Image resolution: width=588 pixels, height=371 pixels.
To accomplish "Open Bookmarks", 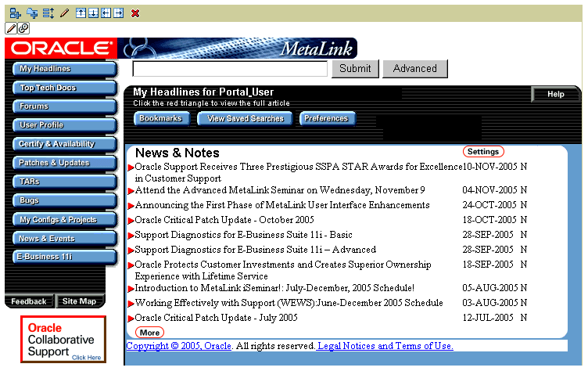I will tap(161, 119).
